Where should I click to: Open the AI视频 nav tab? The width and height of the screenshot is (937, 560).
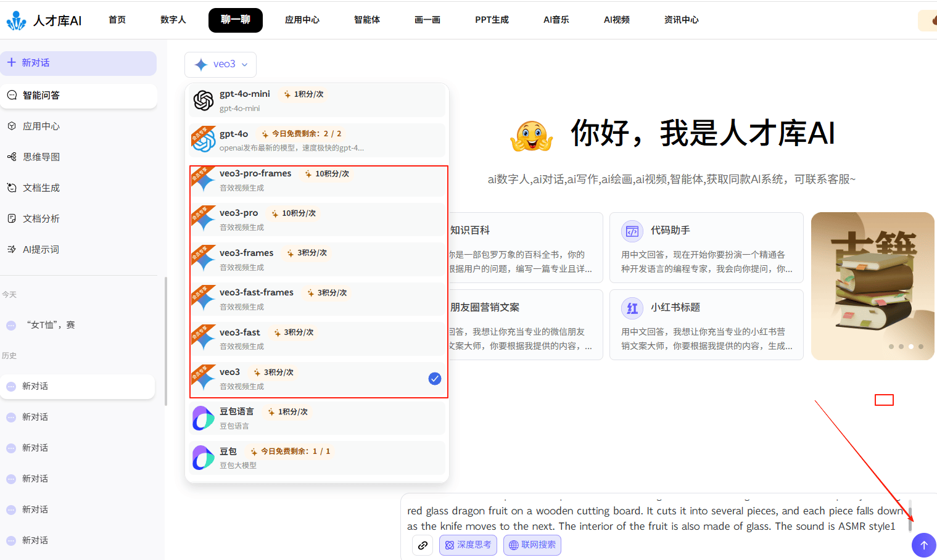[617, 20]
